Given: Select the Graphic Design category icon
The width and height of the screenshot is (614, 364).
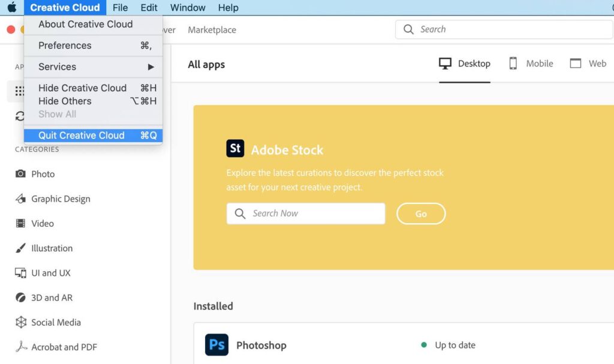Looking at the screenshot, I should tap(21, 198).
